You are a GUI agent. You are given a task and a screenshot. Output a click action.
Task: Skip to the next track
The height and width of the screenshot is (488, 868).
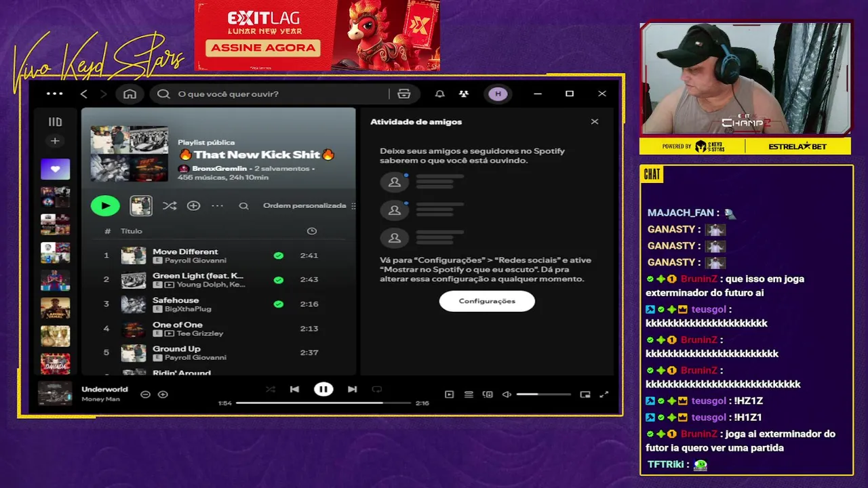click(352, 389)
